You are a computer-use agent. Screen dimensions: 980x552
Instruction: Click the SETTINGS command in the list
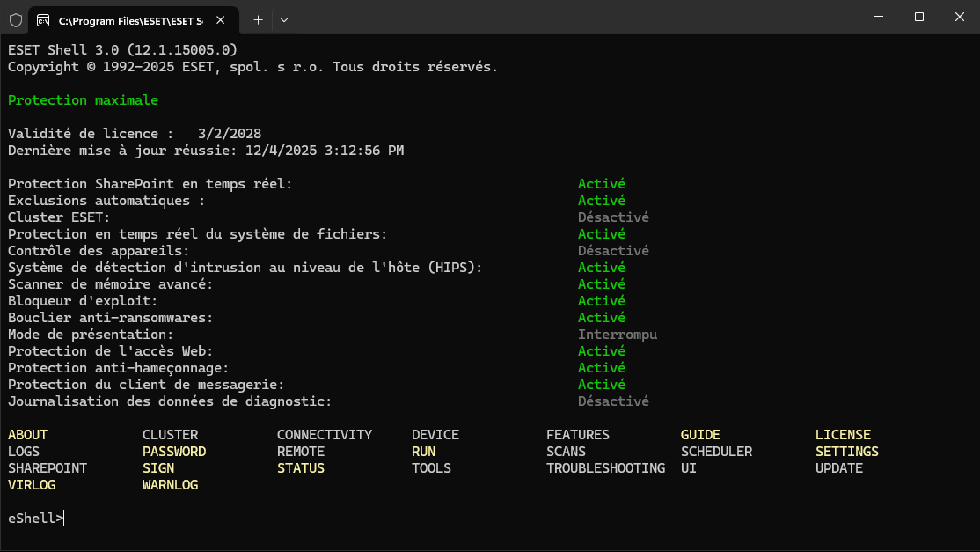846,452
